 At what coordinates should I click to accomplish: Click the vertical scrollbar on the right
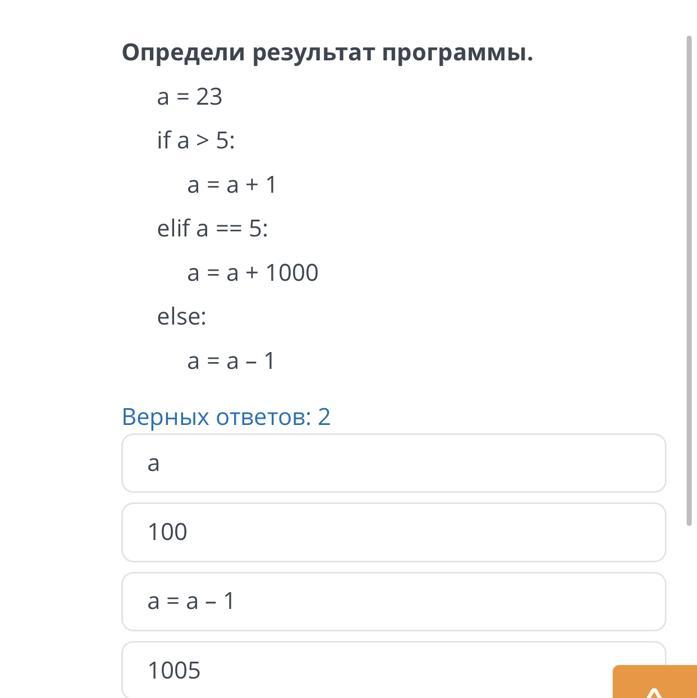(689, 280)
